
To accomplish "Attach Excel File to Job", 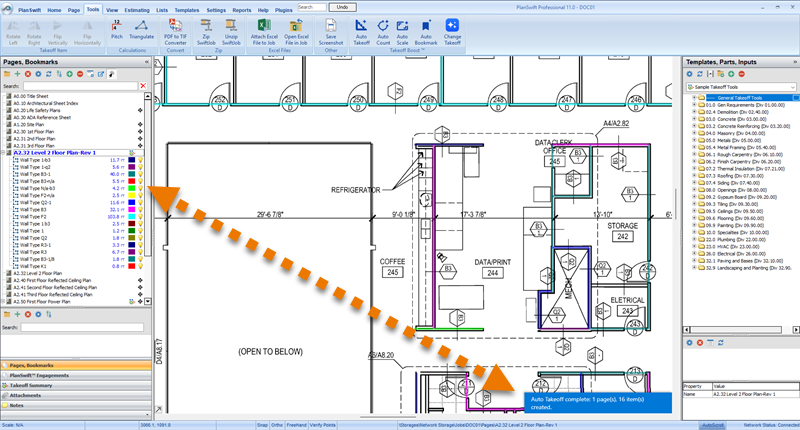I will click(264, 33).
